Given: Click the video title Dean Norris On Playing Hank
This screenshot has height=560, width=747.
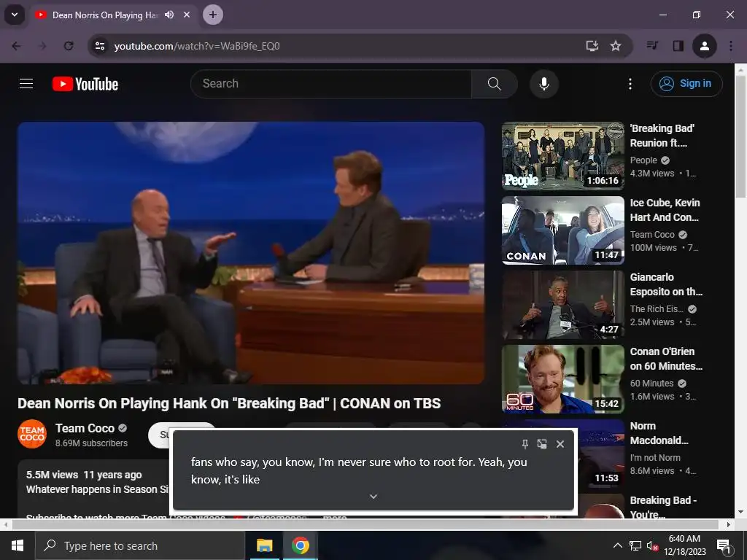Looking at the screenshot, I should pos(229,403).
